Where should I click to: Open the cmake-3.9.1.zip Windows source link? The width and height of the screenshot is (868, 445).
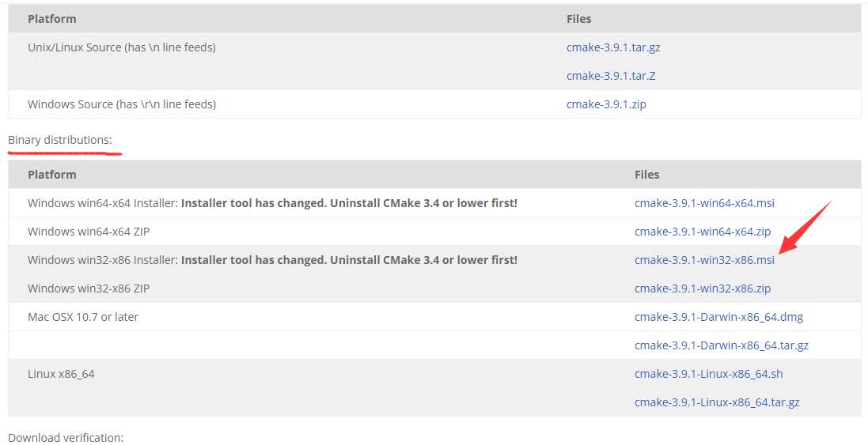[x=606, y=104]
